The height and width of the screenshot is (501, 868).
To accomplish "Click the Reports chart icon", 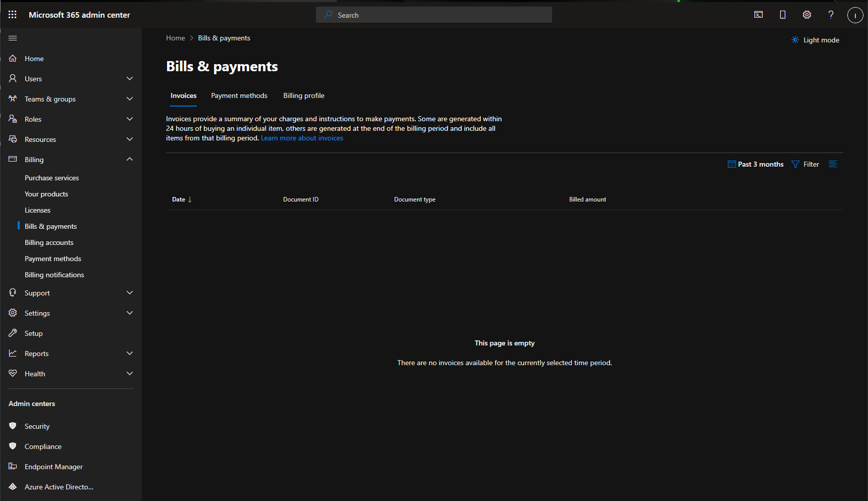I will [x=13, y=353].
